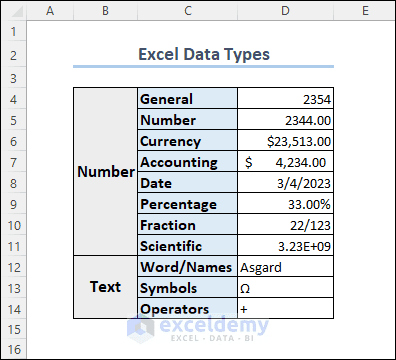Select the accounting value 4,234.00 cell
The image size is (396, 360).
pos(286,162)
